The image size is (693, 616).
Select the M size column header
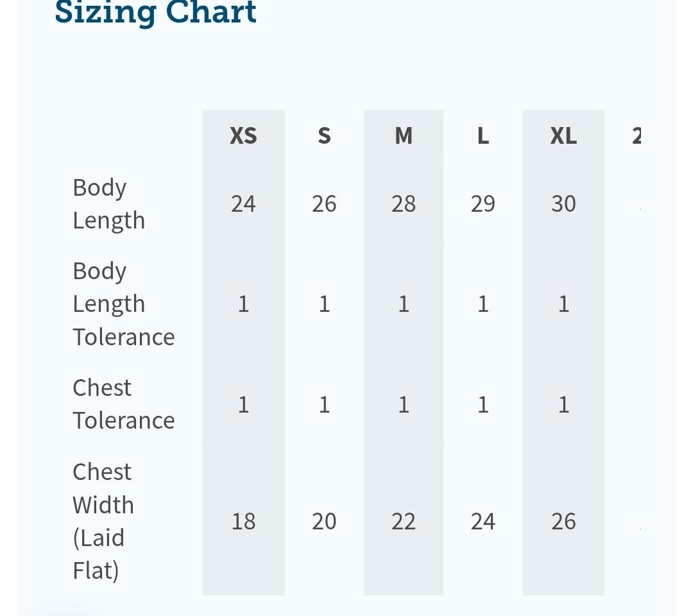point(404,135)
